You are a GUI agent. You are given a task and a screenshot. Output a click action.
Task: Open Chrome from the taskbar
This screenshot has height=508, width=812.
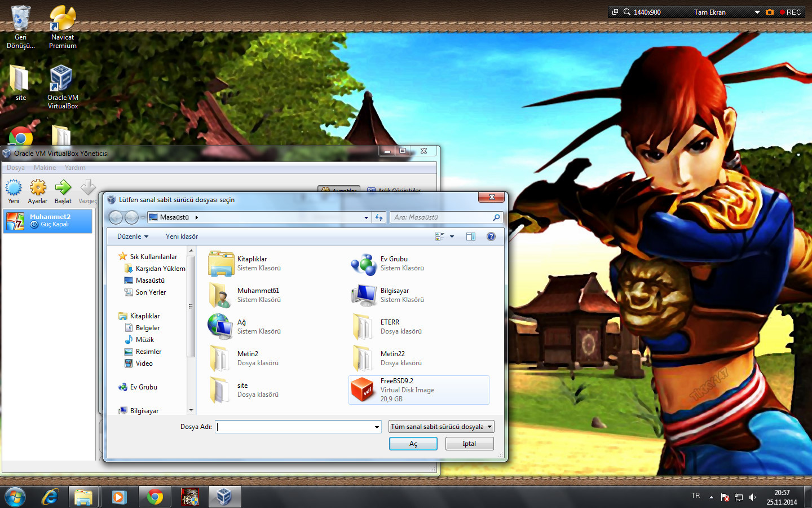pos(155,497)
